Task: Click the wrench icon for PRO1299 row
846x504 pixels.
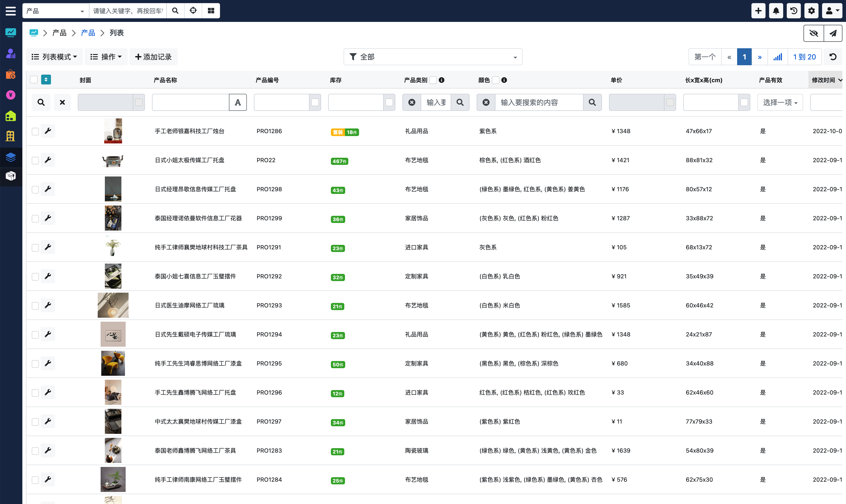Action: click(48, 218)
